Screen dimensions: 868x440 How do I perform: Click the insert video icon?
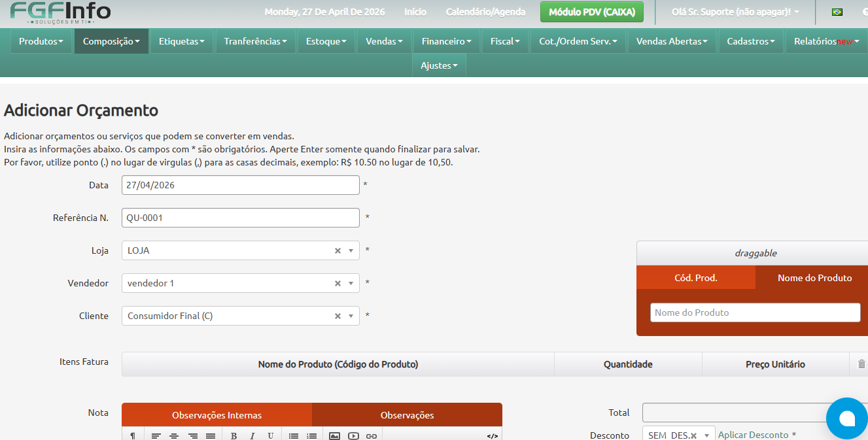click(x=353, y=435)
